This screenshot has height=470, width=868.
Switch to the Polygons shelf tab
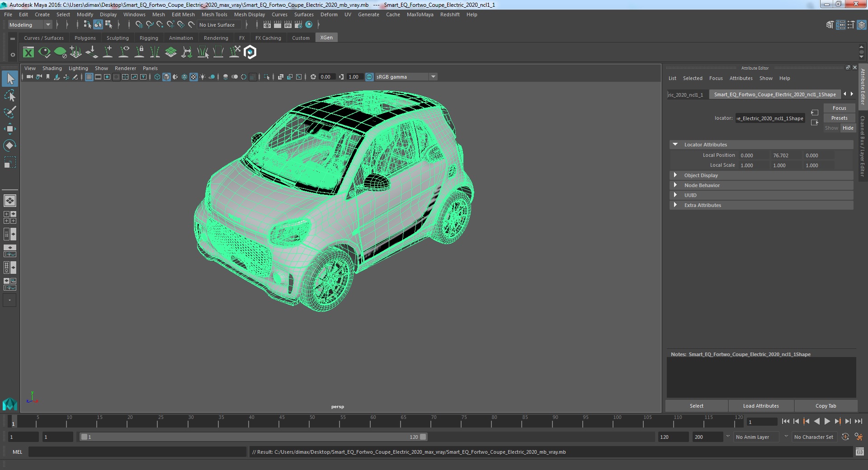coord(85,38)
